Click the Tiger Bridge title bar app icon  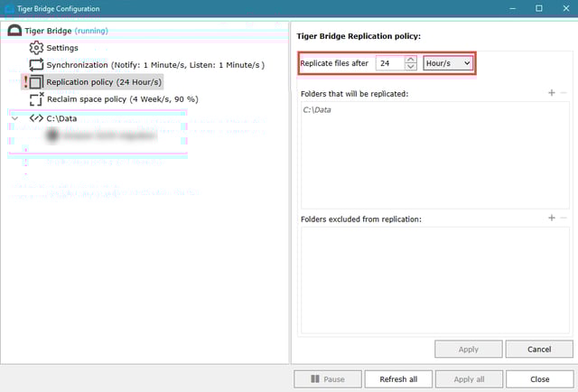(x=9, y=8)
